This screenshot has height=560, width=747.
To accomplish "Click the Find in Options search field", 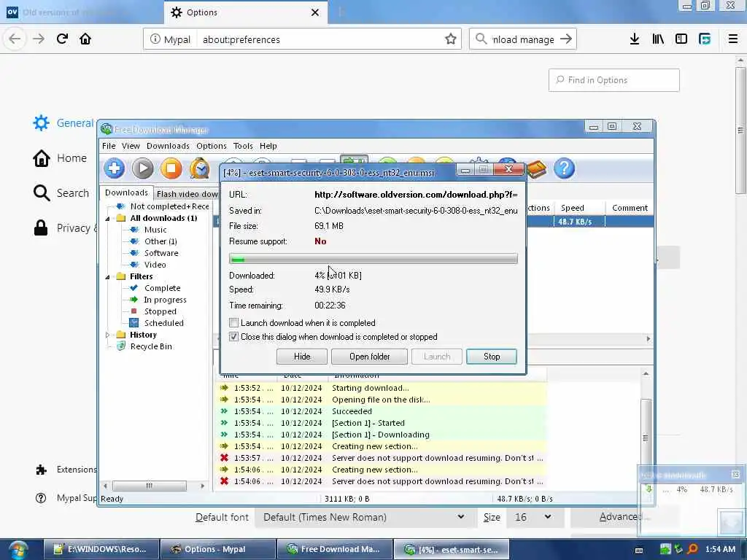I will pyautogui.click(x=614, y=80).
